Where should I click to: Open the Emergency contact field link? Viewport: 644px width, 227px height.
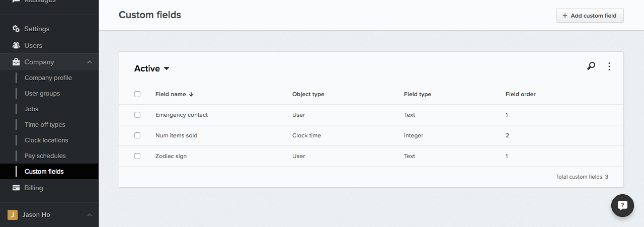pyautogui.click(x=182, y=115)
